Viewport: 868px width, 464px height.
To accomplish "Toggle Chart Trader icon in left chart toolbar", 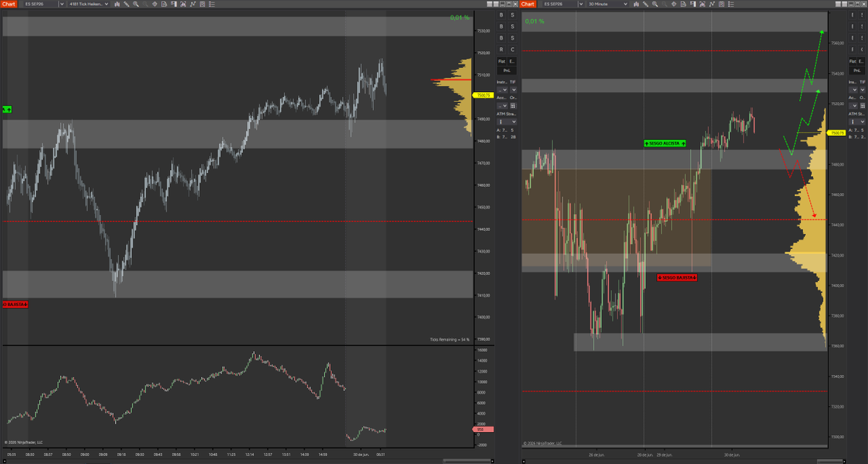I will [174, 4].
